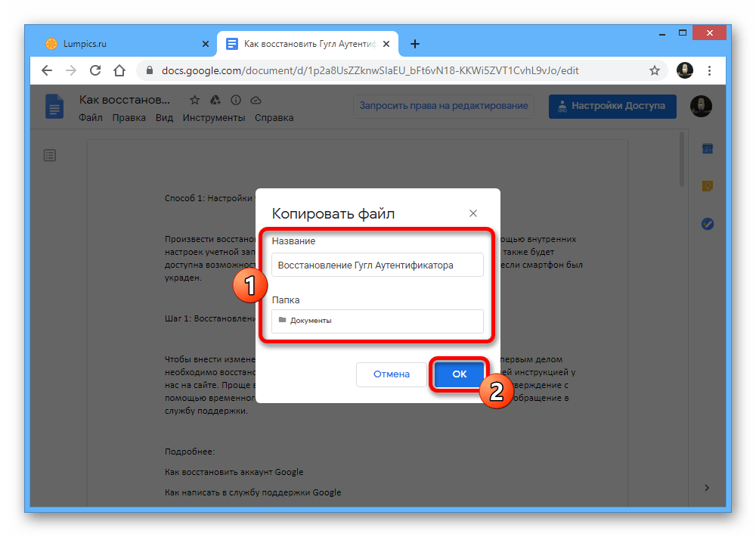
Task: Click the Отмена button
Action: click(391, 374)
